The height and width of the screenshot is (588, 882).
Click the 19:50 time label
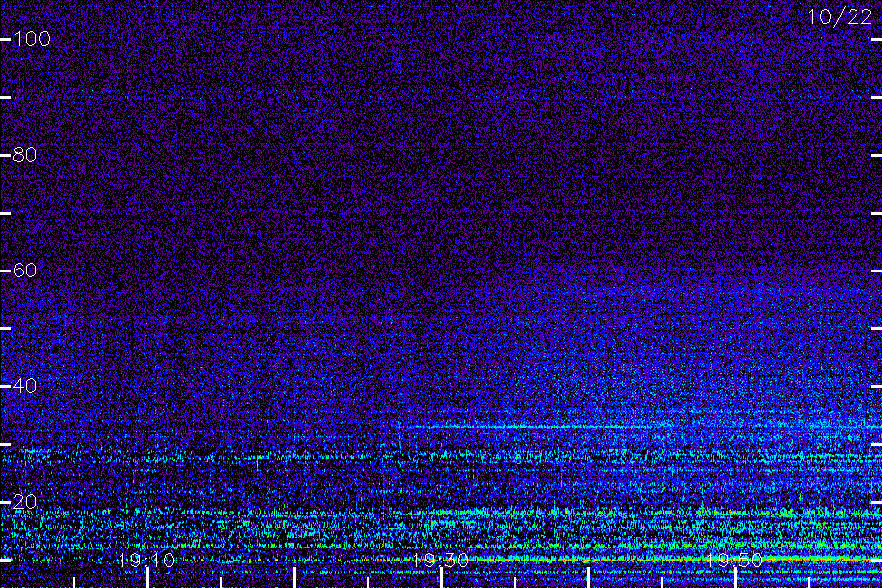click(x=735, y=560)
